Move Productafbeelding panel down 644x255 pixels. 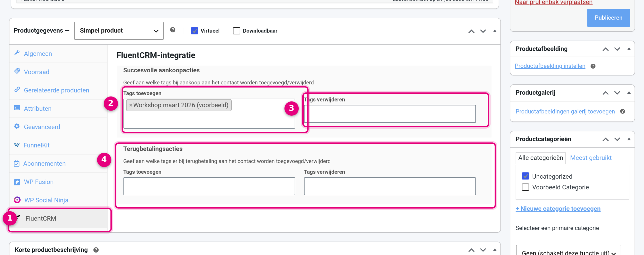coord(617,49)
